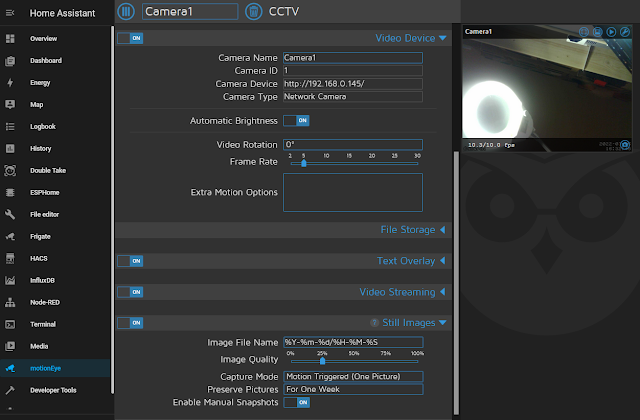The width and height of the screenshot is (640, 420).
Task: Click the History chart icon
Action: click(10, 149)
